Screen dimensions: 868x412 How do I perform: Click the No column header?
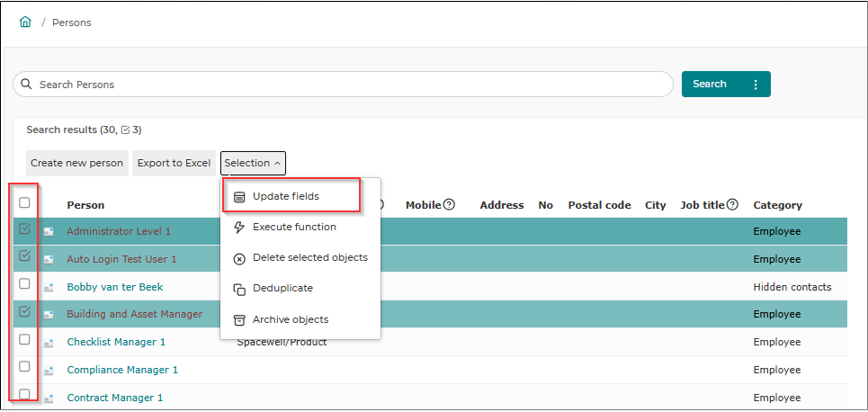point(545,205)
